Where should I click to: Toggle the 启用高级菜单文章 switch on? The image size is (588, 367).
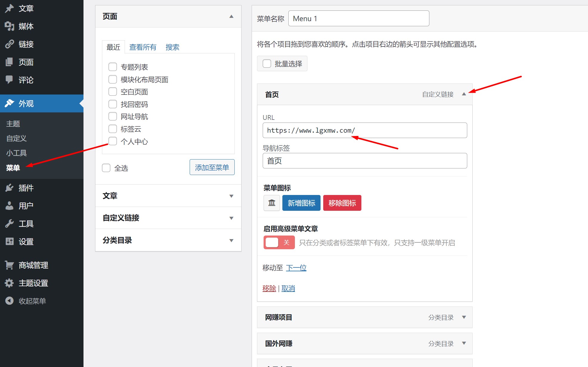[279, 242]
